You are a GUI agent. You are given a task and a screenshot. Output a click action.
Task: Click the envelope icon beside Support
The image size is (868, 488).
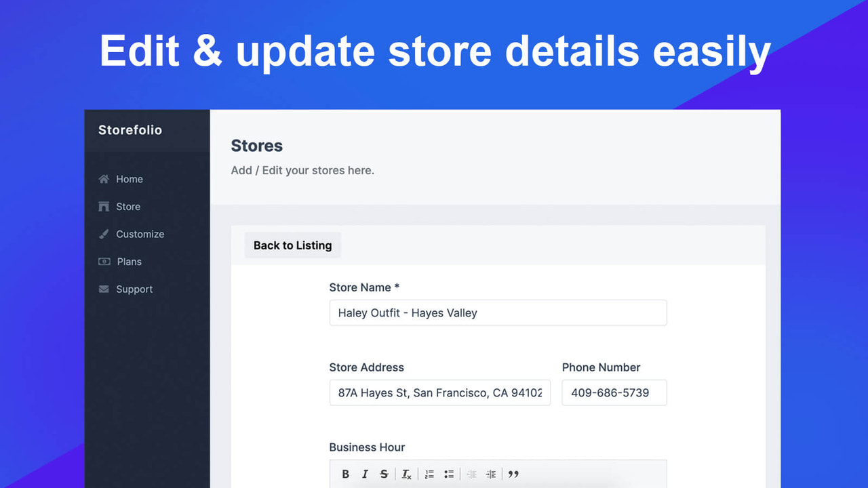[x=104, y=289]
